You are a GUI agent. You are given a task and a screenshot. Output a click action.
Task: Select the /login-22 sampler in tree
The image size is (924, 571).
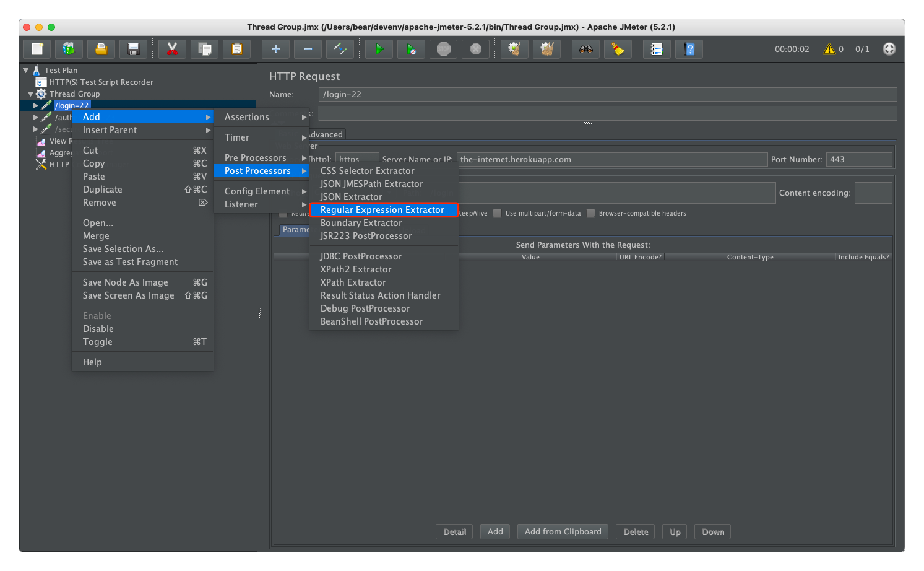[72, 105]
